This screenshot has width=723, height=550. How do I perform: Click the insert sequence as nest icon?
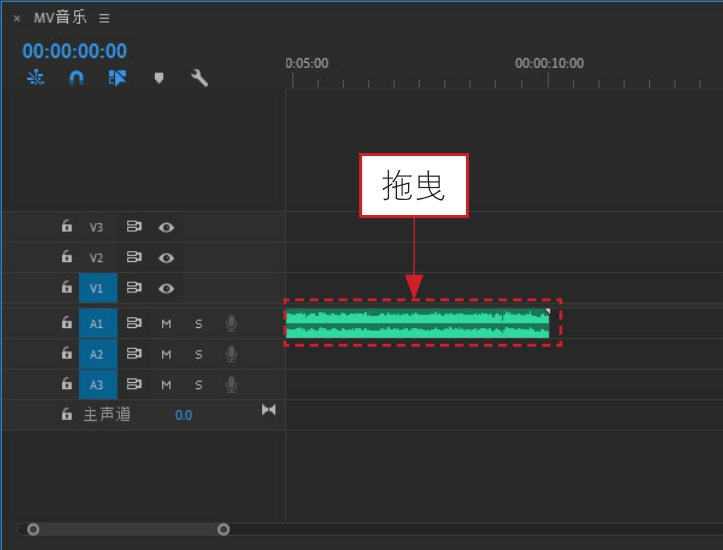35,78
